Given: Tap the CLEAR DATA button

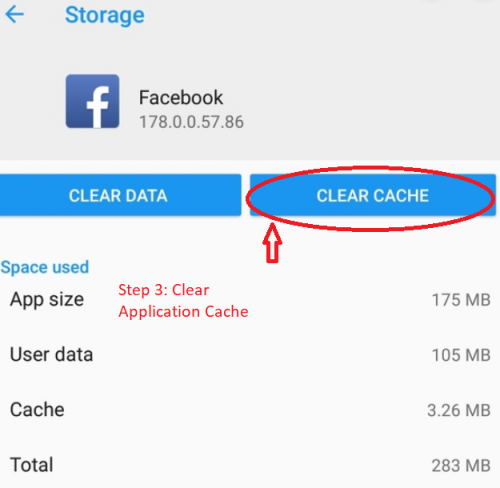Looking at the screenshot, I should pyautogui.click(x=120, y=195).
